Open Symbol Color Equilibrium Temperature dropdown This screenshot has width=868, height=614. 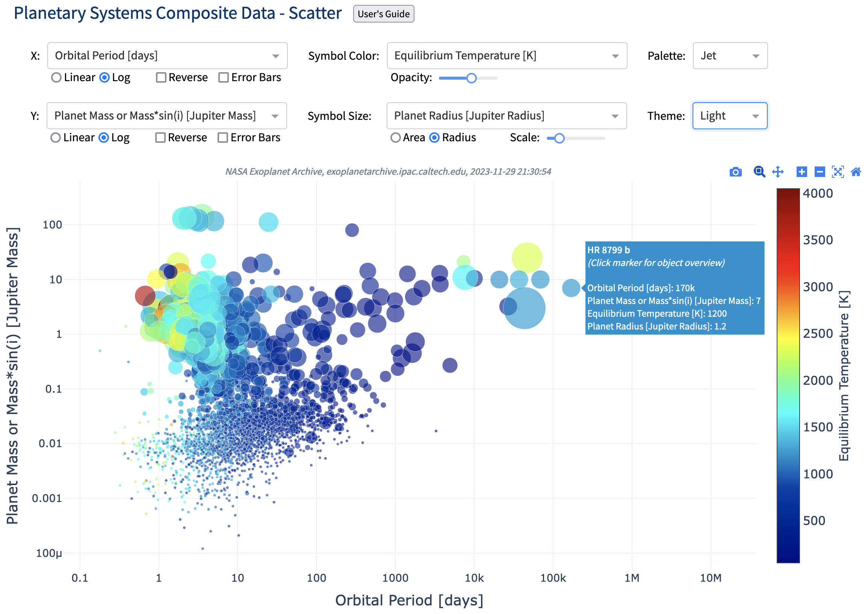point(507,56)
